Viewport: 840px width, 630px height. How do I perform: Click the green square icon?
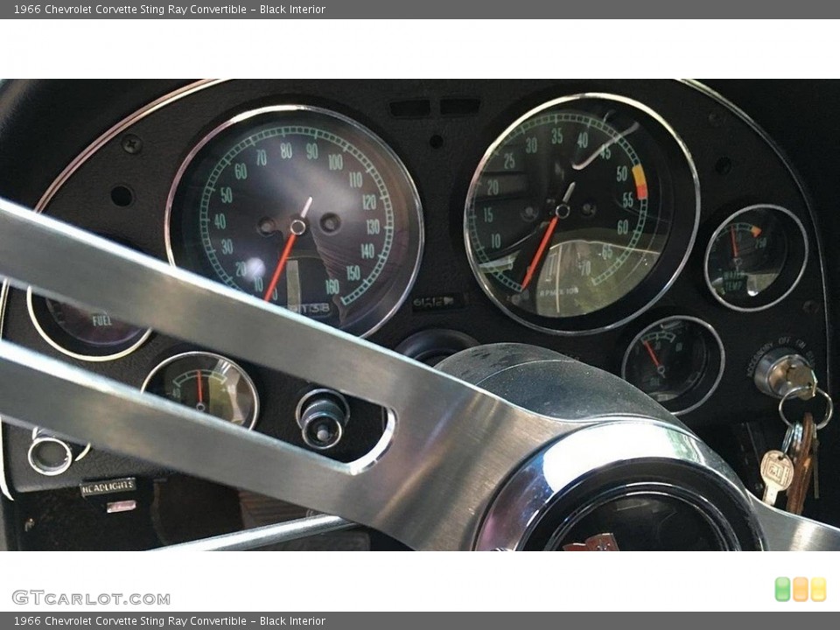782,589
